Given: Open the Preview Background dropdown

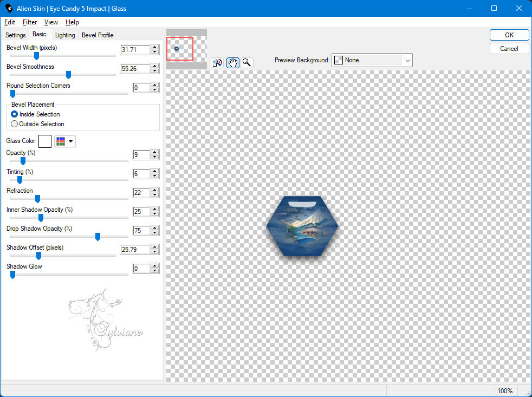Looking at the screenshot, I should click(372, 60).
